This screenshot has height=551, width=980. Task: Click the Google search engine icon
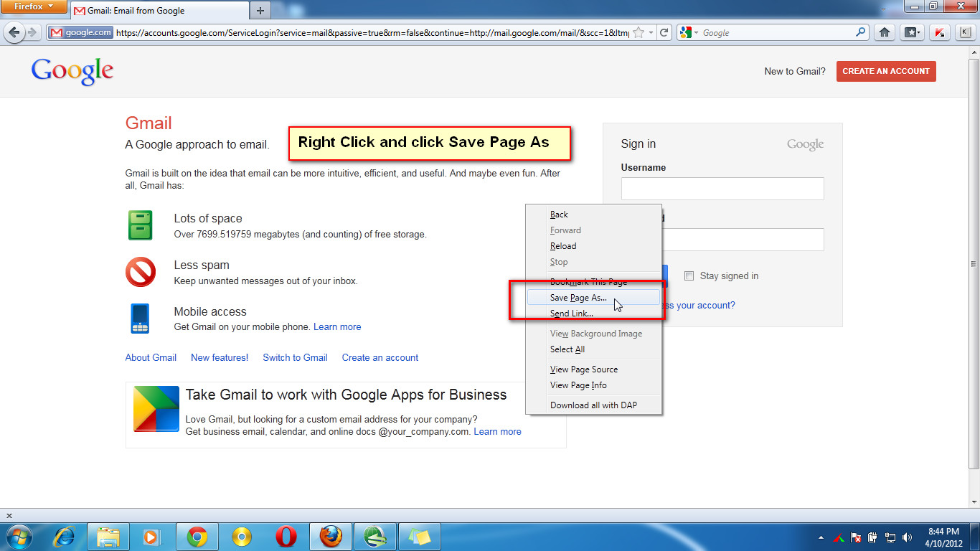click(686, 32)
